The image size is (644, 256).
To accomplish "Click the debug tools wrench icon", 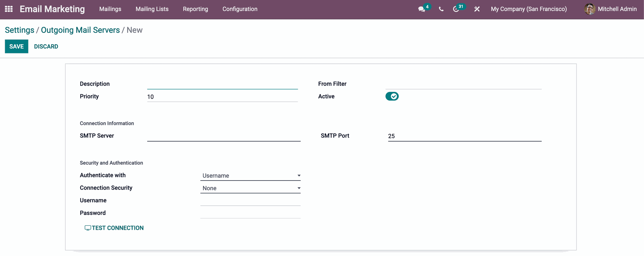I will click(x=477, y=9).
